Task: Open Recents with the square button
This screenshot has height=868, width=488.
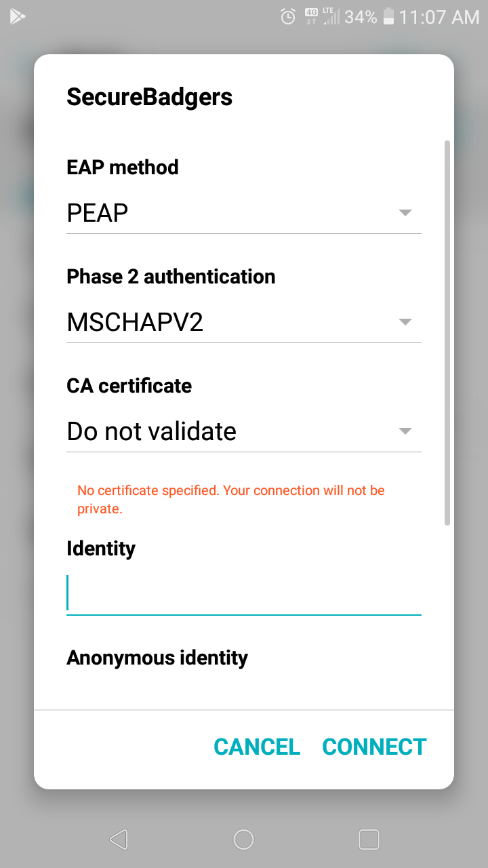Action: point(369,840)
